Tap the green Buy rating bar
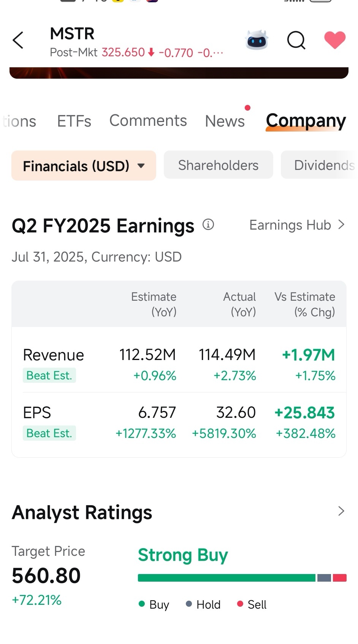This screenshot has height=644, width=358. point(227,578)
